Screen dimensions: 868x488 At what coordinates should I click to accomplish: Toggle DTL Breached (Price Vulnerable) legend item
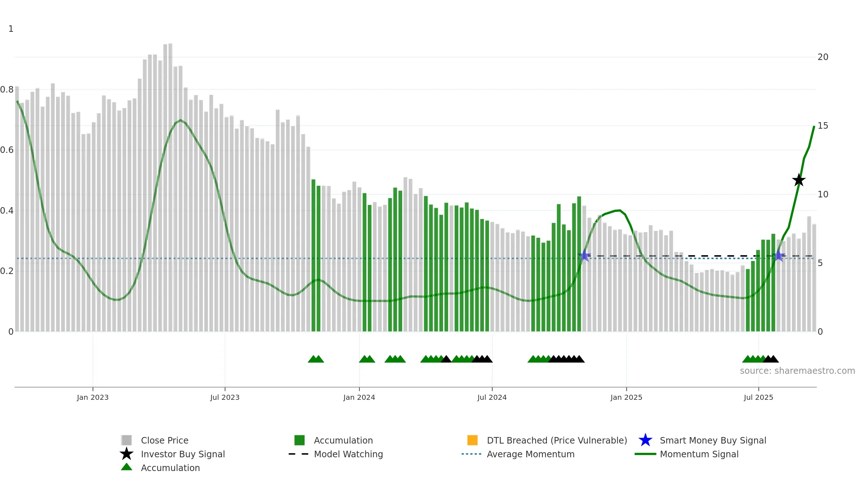pos(547,440)
